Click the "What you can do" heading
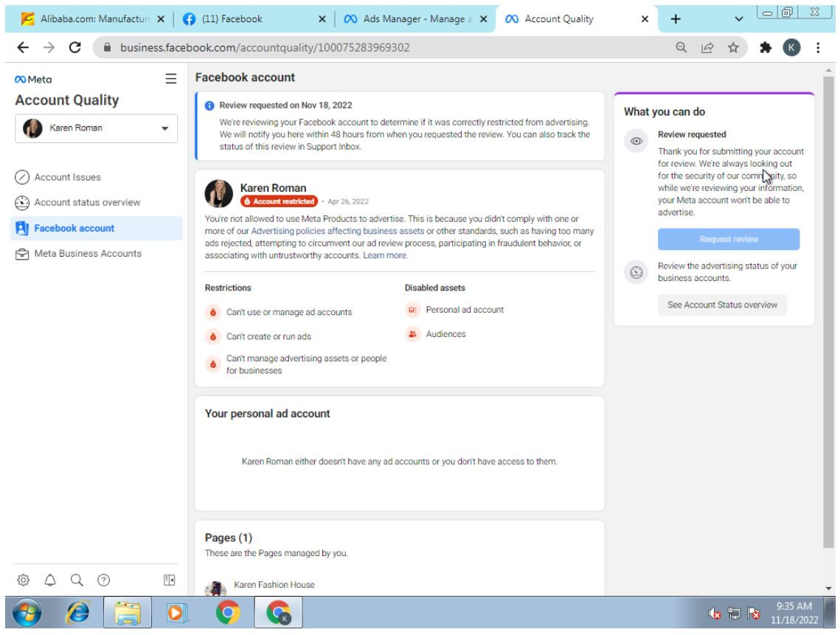 pyautogui.click(x=664, y=112)
